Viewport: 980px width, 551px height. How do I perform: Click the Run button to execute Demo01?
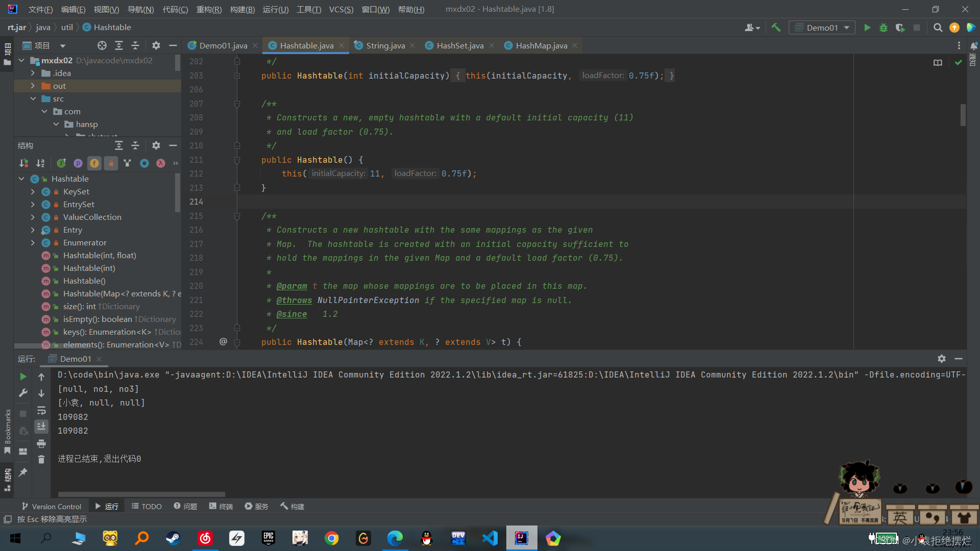click(868, 28)
